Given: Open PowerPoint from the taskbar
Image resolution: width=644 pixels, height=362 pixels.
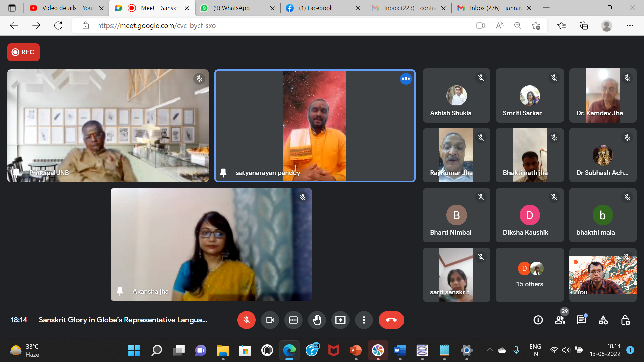Looking at the screenshot, I should 356,350.
